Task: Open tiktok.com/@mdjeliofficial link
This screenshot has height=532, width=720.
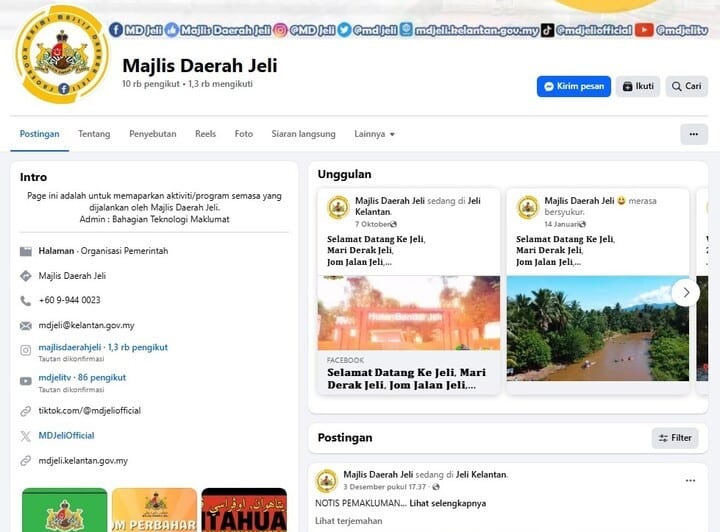Action: (x=90, y=411)
